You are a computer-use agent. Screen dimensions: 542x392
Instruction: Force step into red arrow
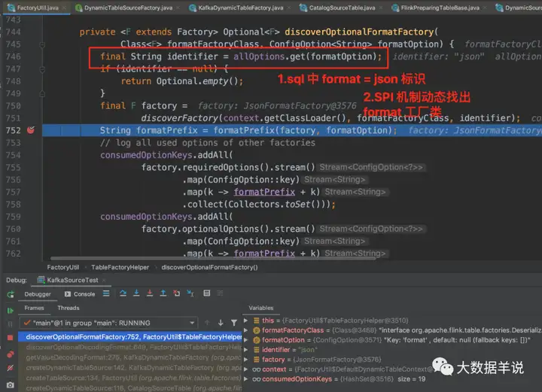pos(150,293)
